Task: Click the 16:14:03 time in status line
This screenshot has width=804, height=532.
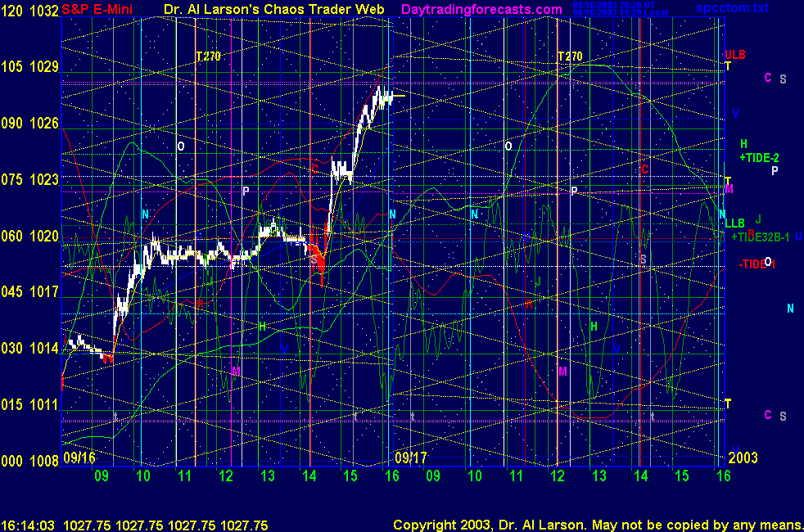Action: click(x=28, y=525)
